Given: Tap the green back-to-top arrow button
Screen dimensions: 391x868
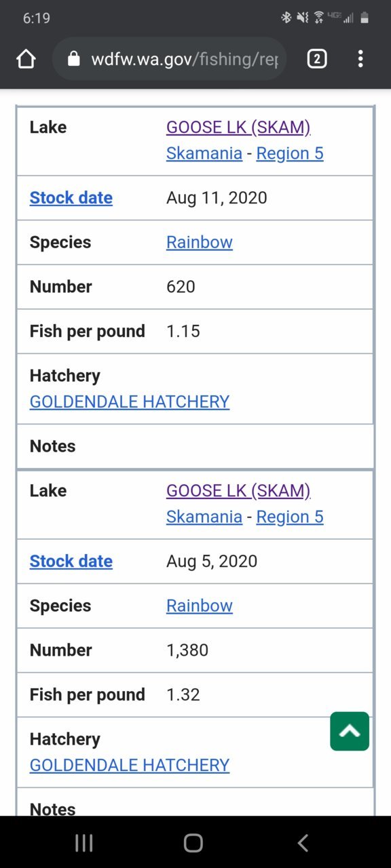Looking at the screenshot, I should coord(350,731).
